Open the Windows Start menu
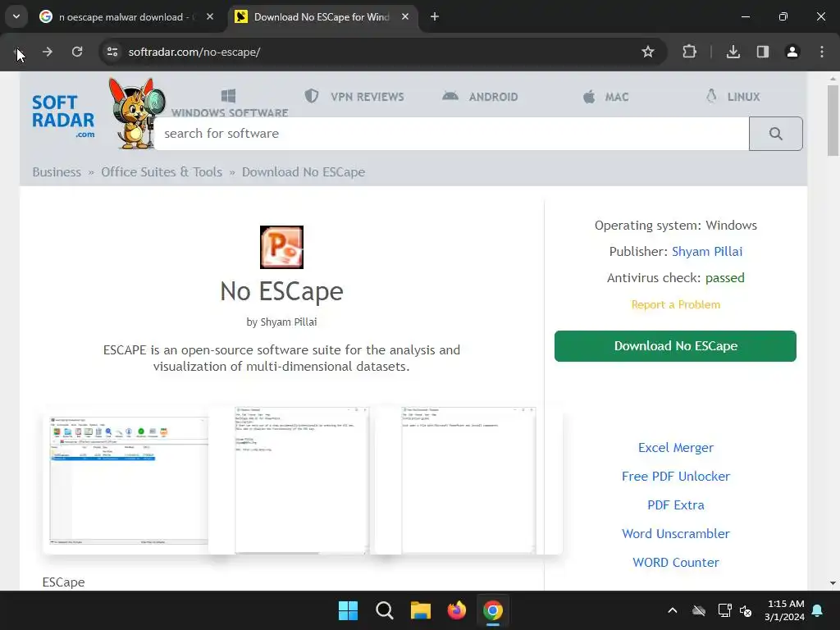 coord(348,610)
